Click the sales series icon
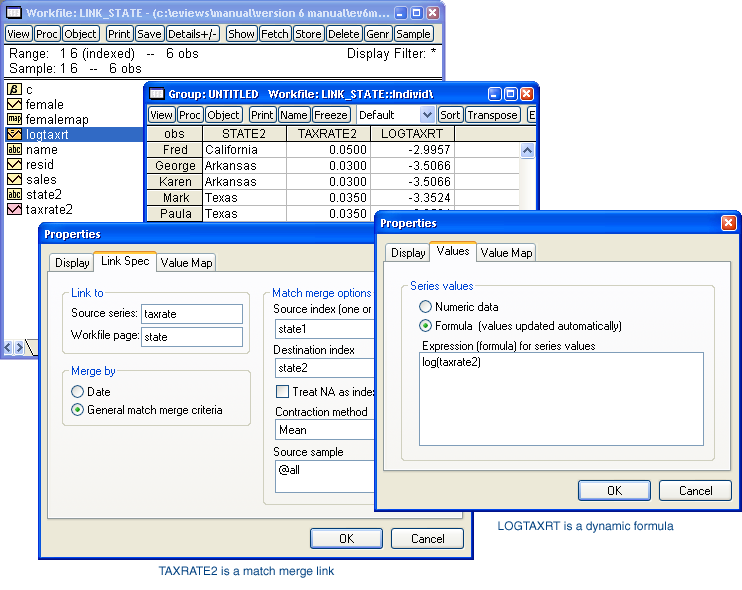The width and height of the screenshot is (742, 590). 14,180
